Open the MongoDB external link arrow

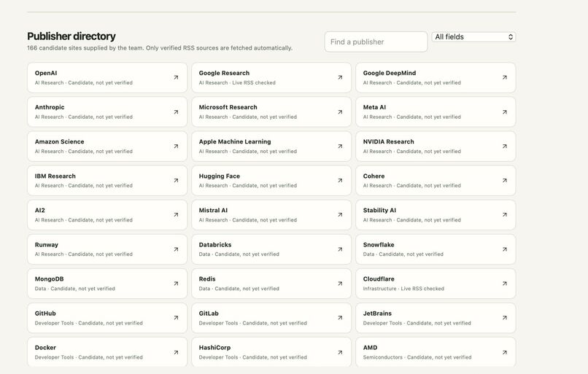pos(176,284)
